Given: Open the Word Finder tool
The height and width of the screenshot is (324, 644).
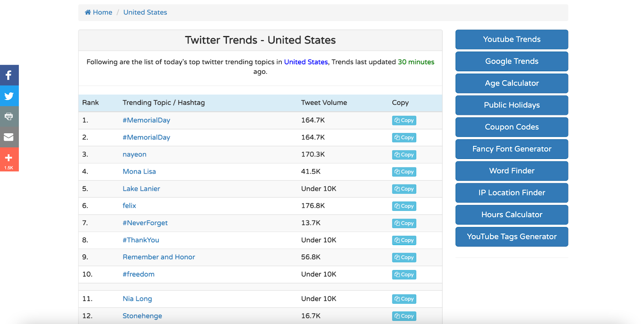Looking at the screenshot, I should [x=512, y=171].
